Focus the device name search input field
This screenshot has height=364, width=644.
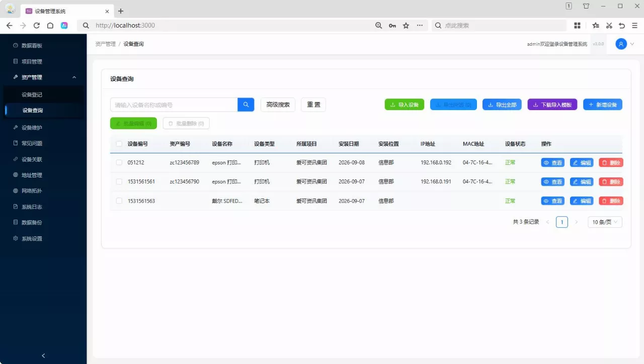coord(174,105)
